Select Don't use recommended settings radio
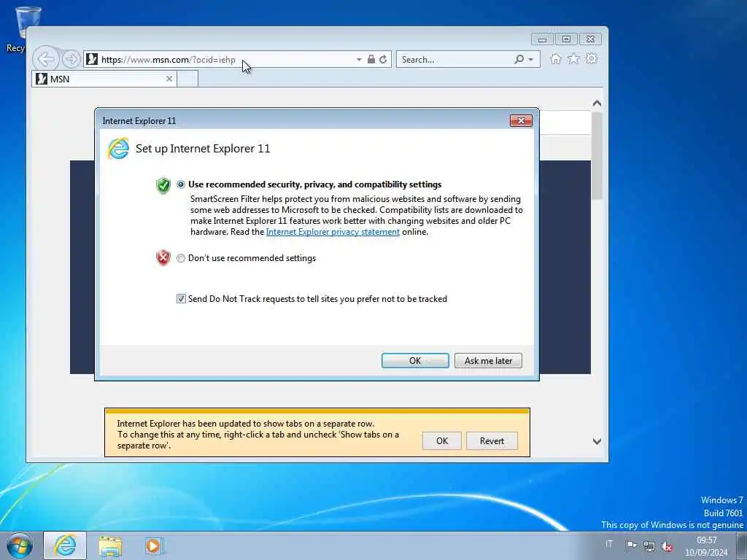This screenshot has width=747, height=560. [x=181, y=258]
